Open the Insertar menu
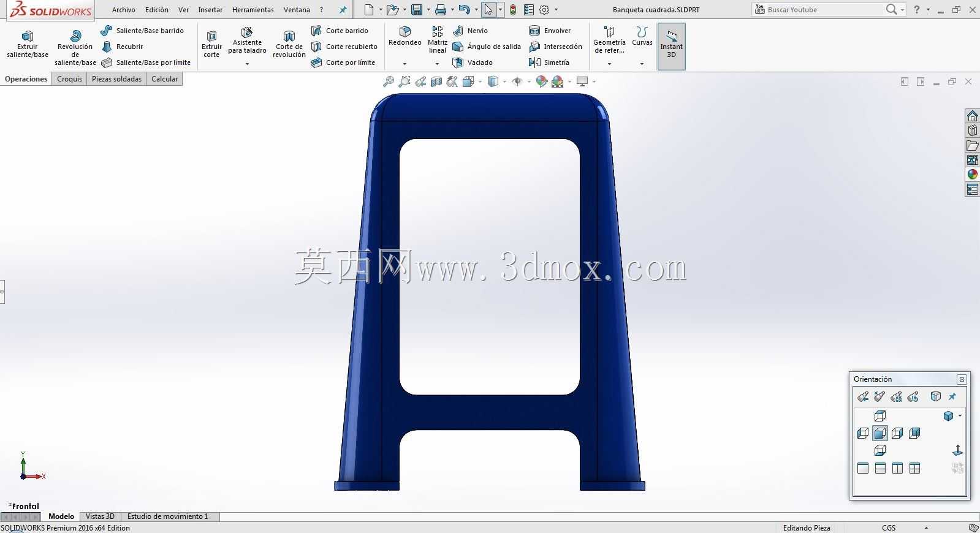The image size is (980, 533). click(x=210, y=10)
